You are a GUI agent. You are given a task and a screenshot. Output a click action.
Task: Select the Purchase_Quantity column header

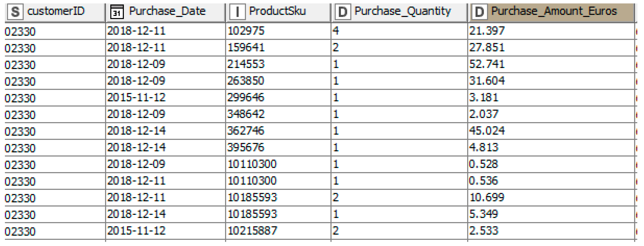pos(402,11)
